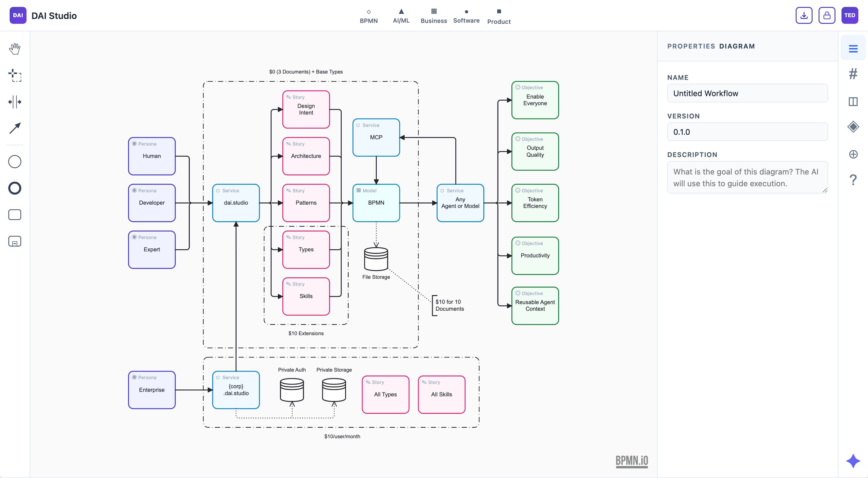The height and width of the screenshot is (478, 868).
Task: Create an end event thick circle
Action: [x=14, y=188]
